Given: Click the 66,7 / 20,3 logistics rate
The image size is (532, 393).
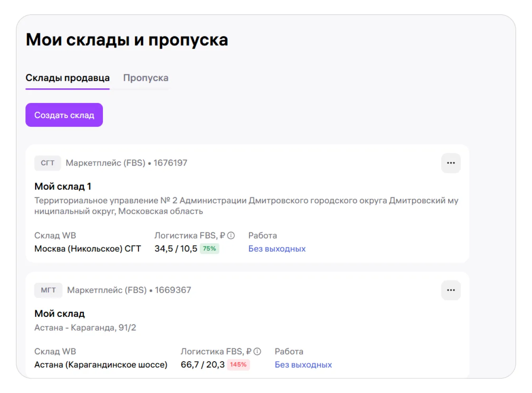Looking at the screenshot, I should pos(202,365).
